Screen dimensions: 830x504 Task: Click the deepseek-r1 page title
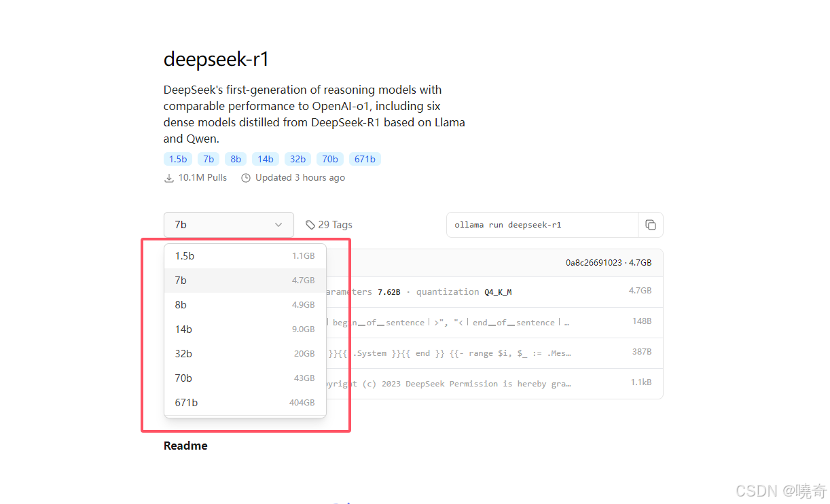tap(217, 59)
